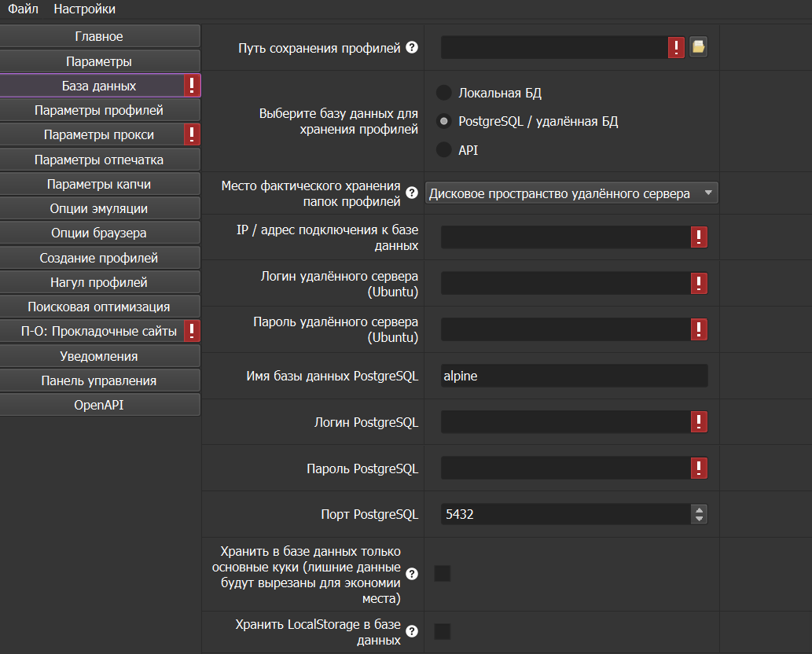Increase the PostgreSQL port value with up arrow

point(699,510)
